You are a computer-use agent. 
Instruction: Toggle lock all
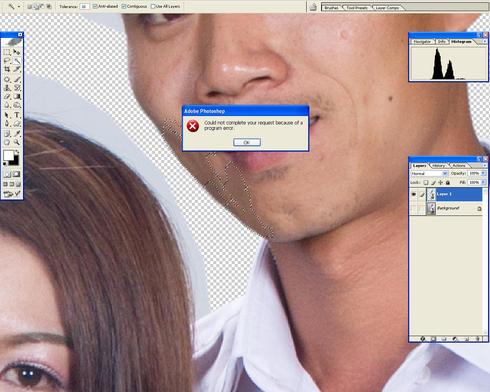[448, 183]
